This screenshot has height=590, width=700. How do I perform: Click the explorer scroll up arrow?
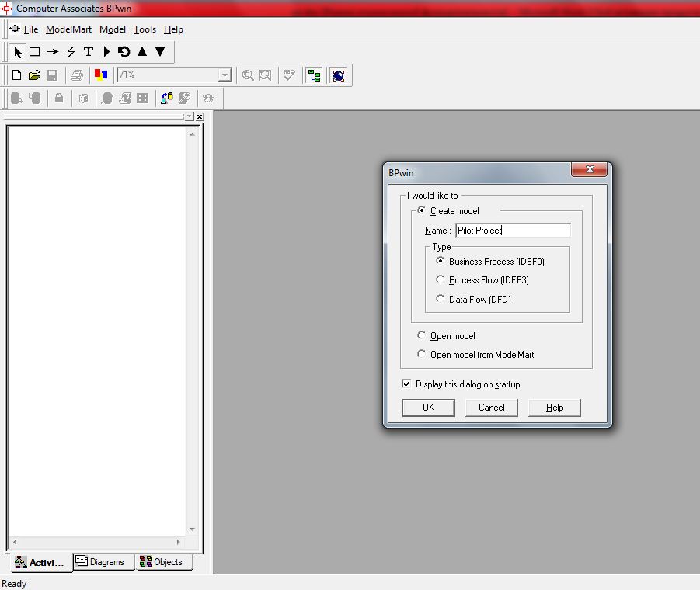(192, 134)
